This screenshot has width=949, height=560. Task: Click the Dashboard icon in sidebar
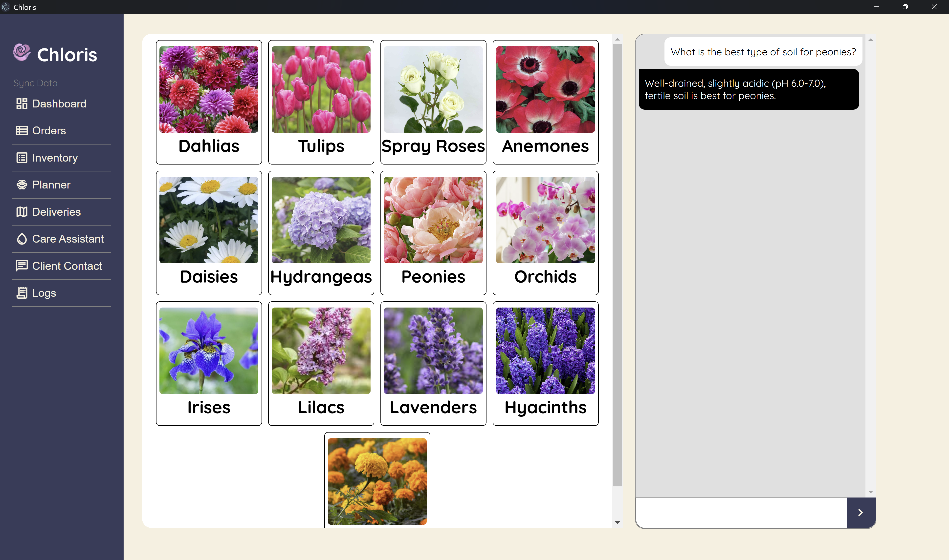click(22, 104)
